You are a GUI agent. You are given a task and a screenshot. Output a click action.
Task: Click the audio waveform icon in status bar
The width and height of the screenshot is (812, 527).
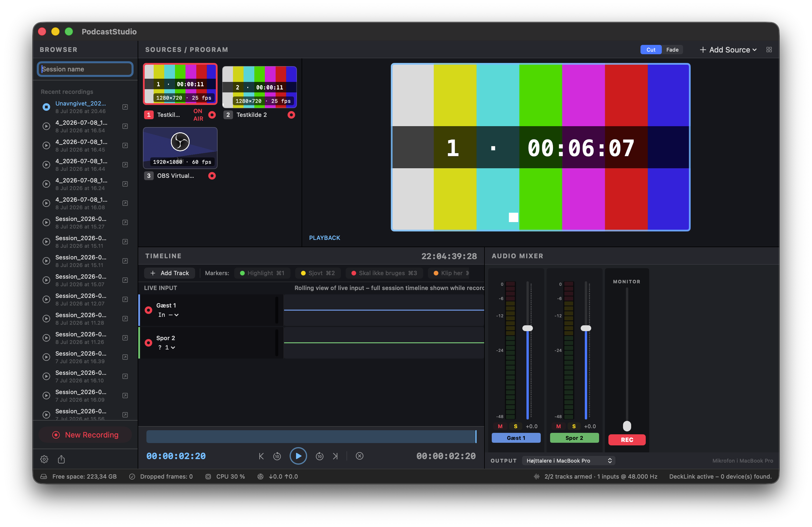click(x=537, y=477)
